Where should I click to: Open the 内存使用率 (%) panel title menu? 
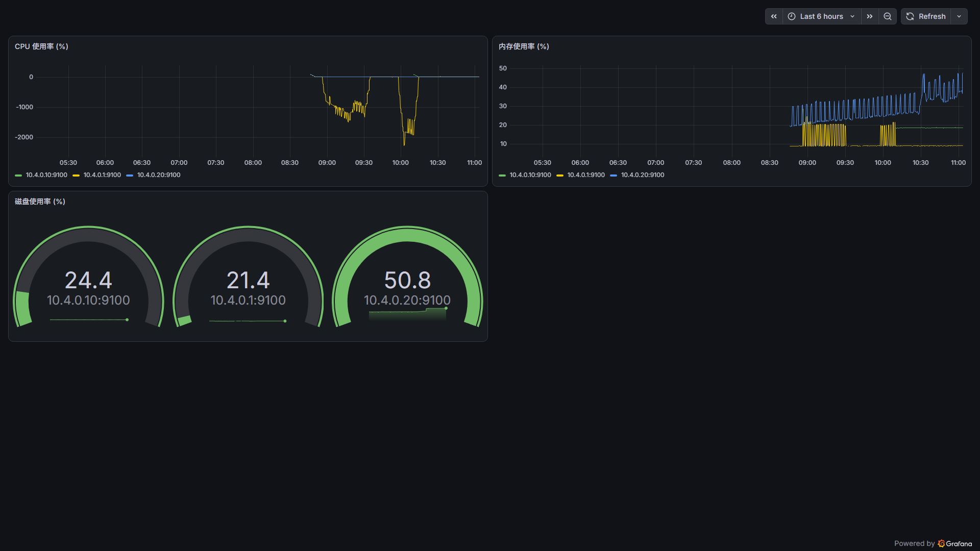(524, 46)
